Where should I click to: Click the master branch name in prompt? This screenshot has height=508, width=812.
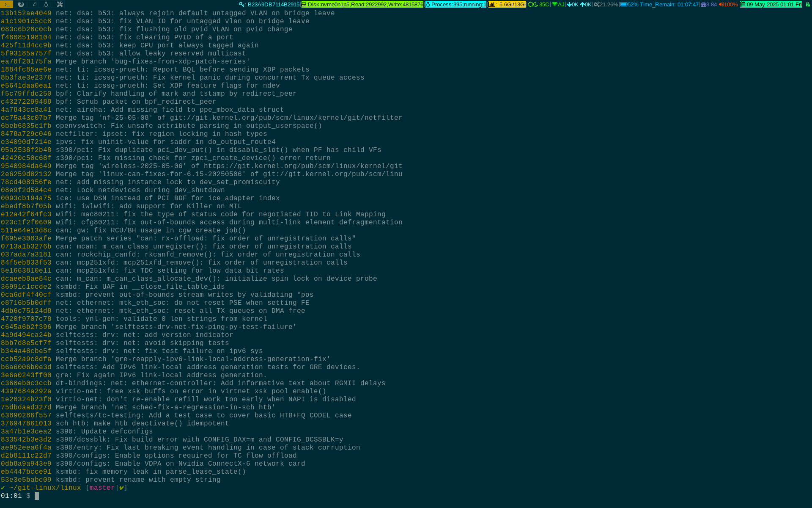(102, 488)
